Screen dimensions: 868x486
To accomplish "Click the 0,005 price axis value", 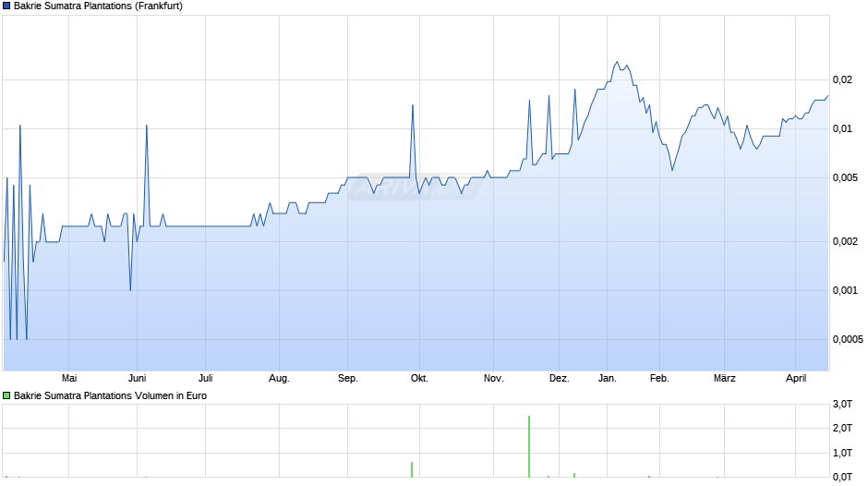I will pyautogui.click(x=845, y=177).
